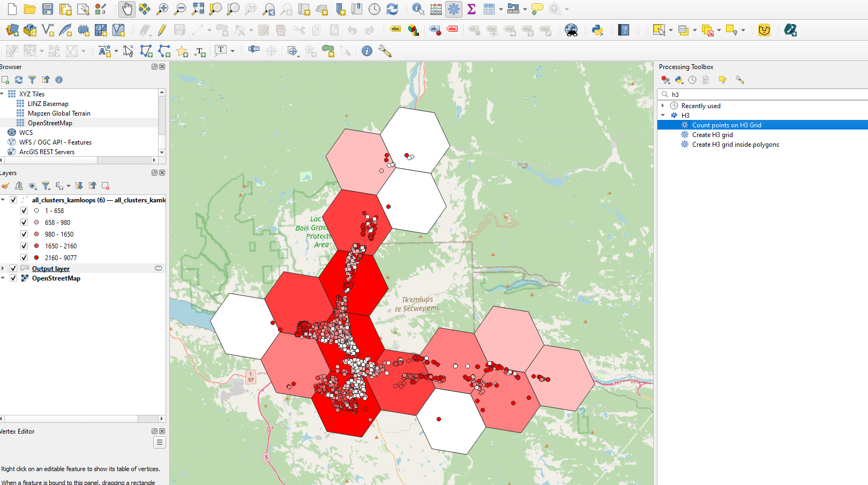
Task: Click the Map Tips speech bubble
Action: click(537, 9)
